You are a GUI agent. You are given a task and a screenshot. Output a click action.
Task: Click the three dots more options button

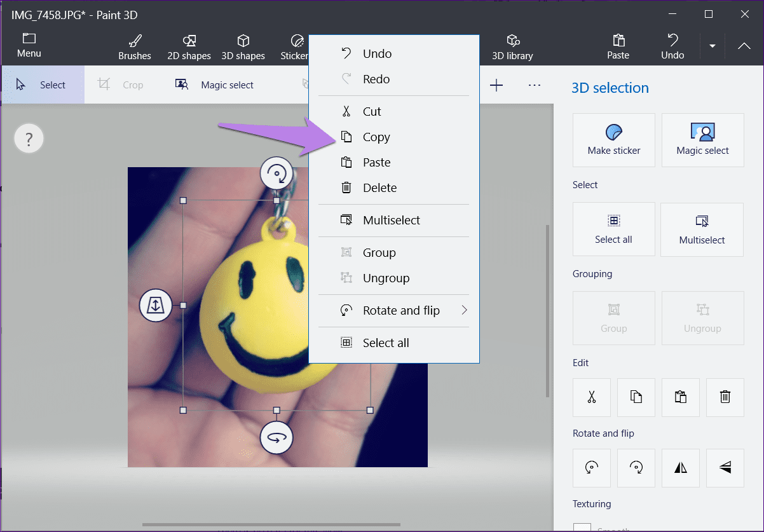coord(535,85)
